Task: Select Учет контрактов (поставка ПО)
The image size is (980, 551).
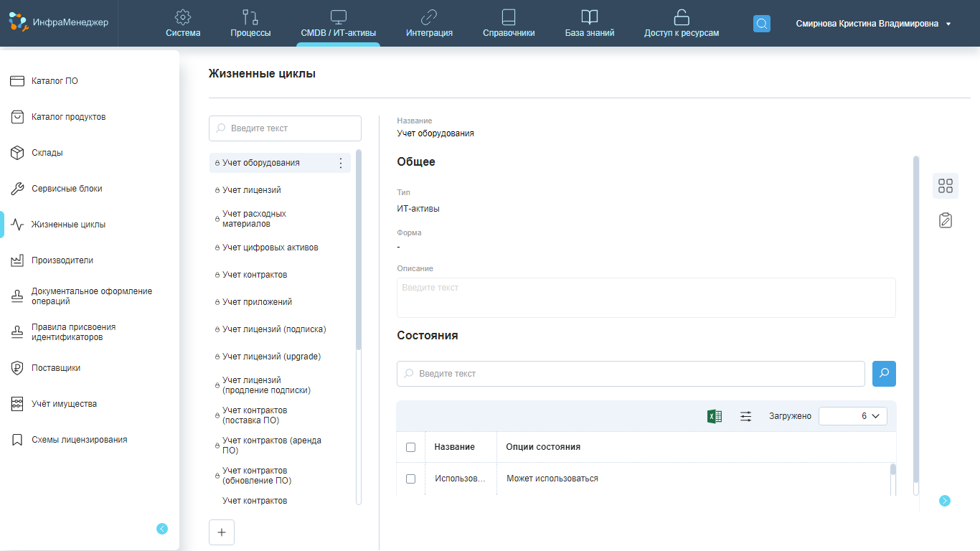Action: [255, 415]
